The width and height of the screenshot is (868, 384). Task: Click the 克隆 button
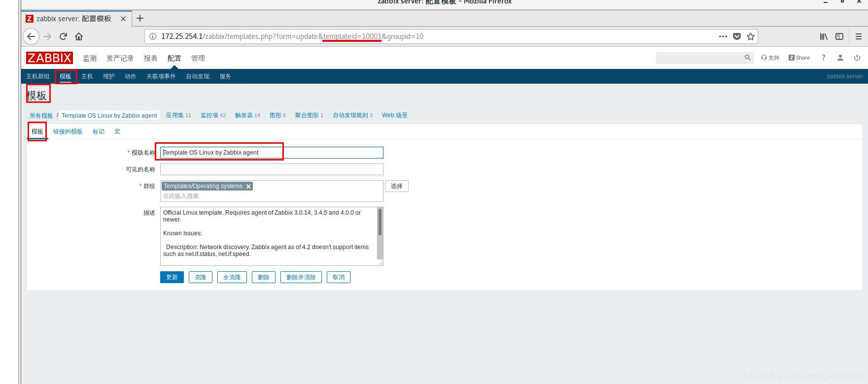coord(201,277)
